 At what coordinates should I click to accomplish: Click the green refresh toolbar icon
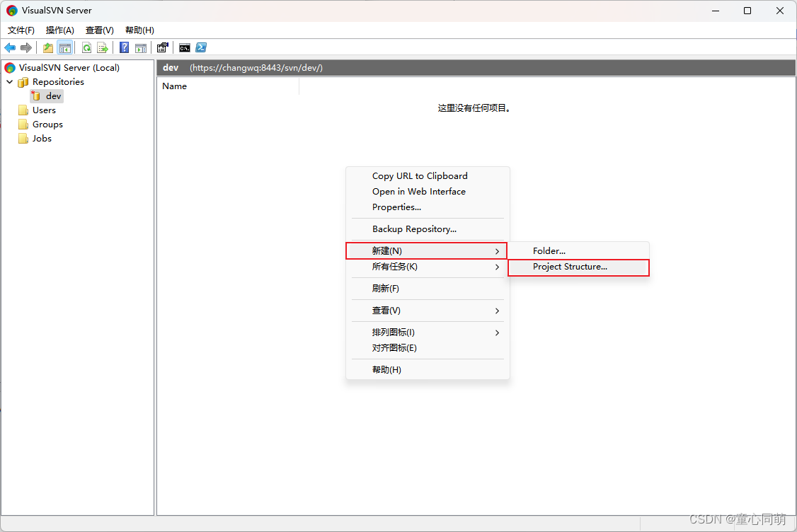pos(87,48)
